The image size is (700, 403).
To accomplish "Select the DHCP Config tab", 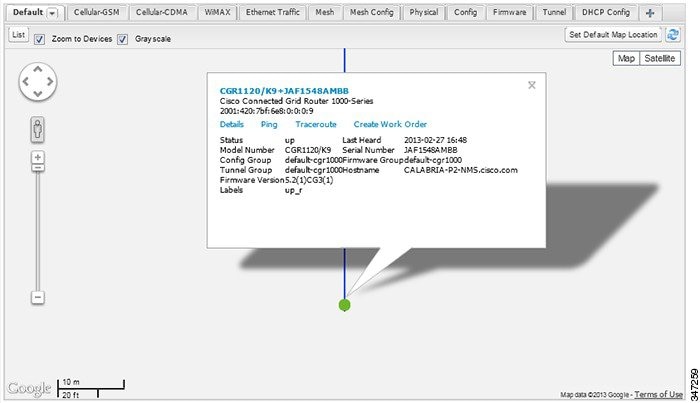I will (606, 12).
